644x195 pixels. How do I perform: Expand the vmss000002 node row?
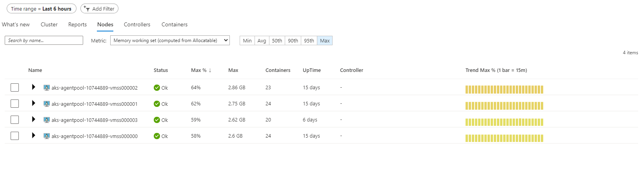(33, 87)
